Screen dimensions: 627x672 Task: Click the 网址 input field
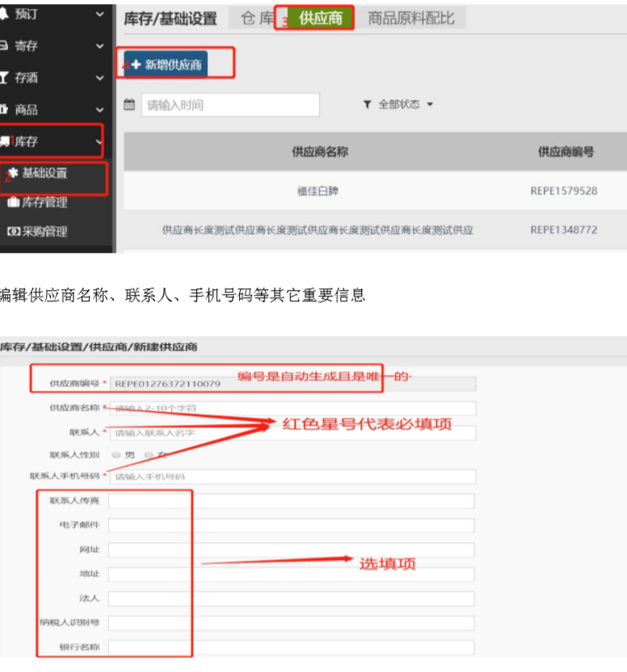[x=291, y=550]
